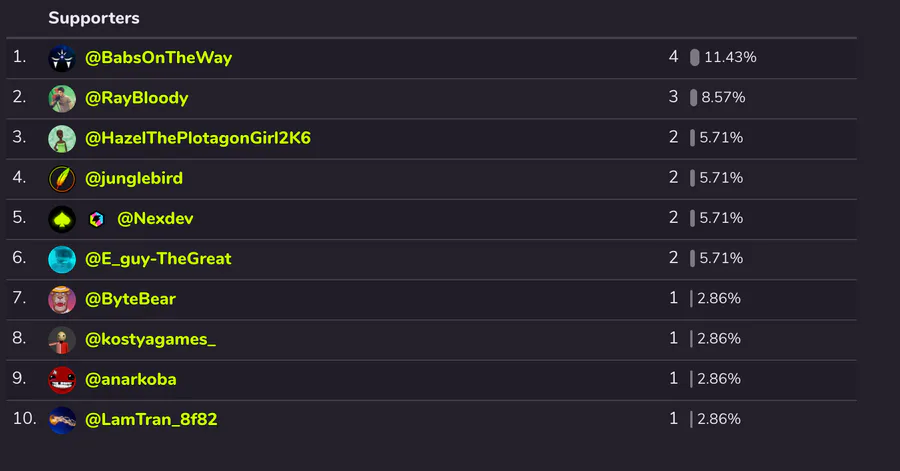Visit the @LamTran_8f82 username link

pyautogui.click(x=151, y=420)
